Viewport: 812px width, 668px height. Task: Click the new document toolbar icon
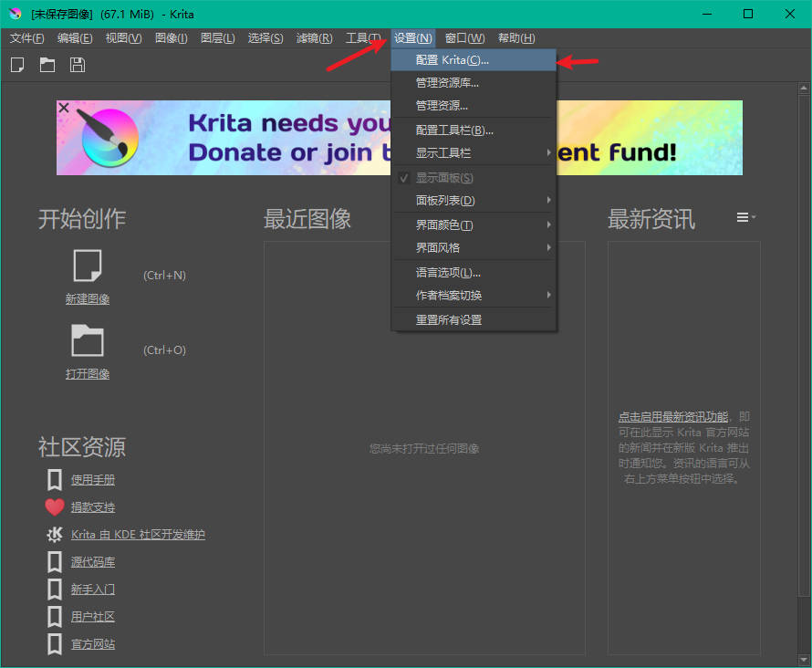17,65
